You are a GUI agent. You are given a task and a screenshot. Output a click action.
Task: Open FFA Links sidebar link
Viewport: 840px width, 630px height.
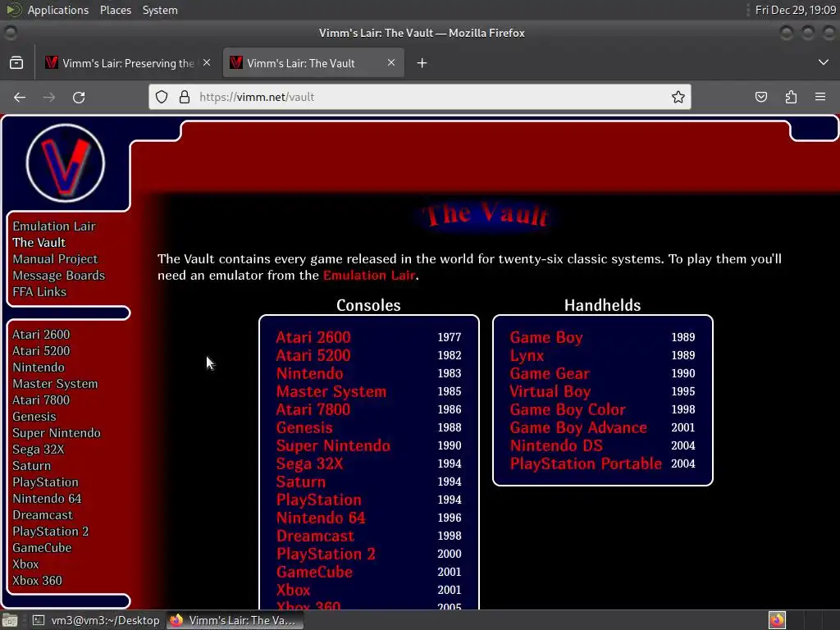39,292
